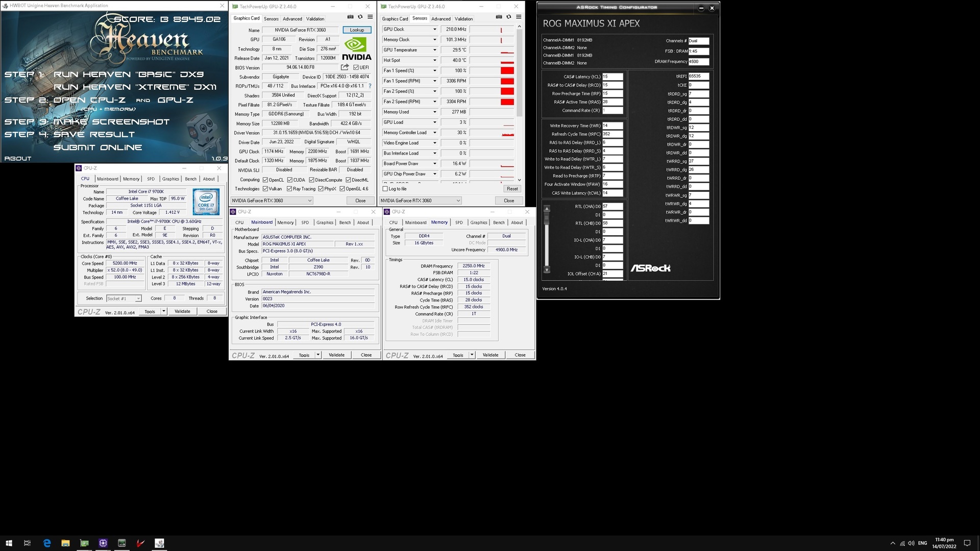Click Validate in the CPU-Z Mainboard window
980x551 pixels.
336,355
